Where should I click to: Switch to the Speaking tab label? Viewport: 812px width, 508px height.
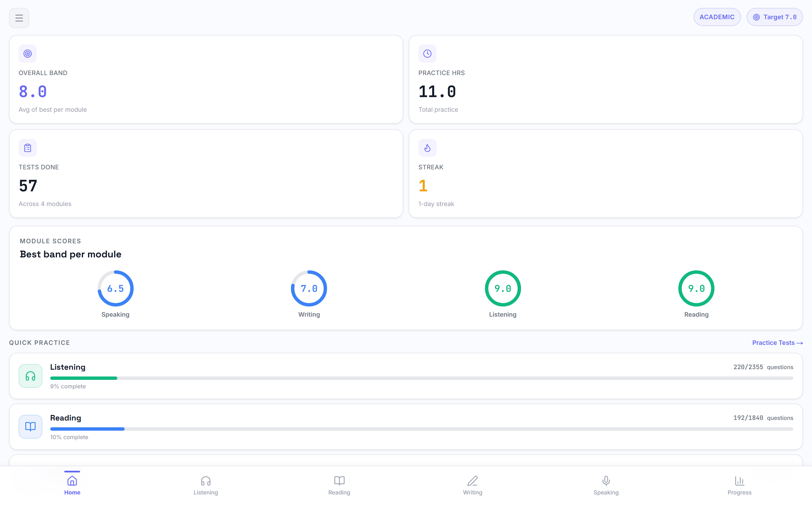point(606,492)
